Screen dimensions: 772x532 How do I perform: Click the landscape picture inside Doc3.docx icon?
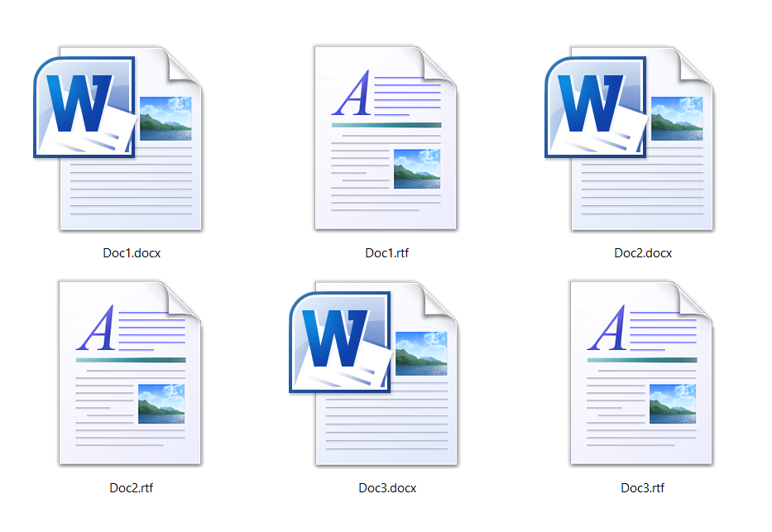coord(421,353)
